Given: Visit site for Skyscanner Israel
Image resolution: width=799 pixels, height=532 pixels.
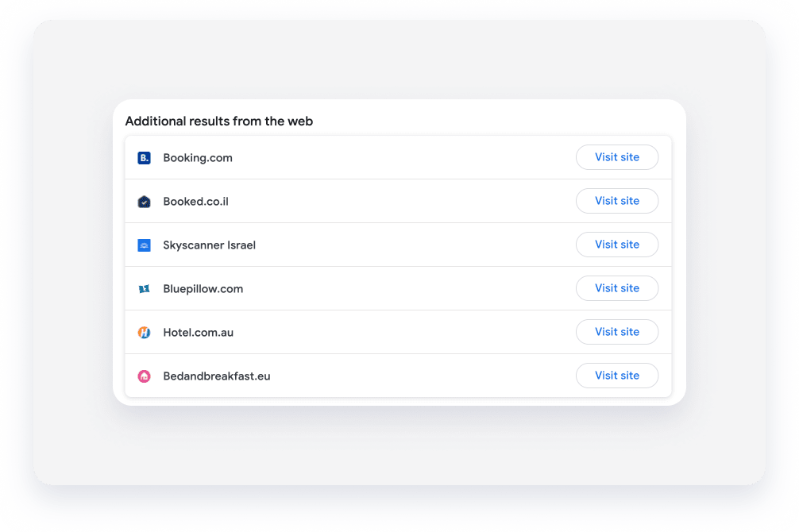Looking at the screenshot, I should click(617, 245).
